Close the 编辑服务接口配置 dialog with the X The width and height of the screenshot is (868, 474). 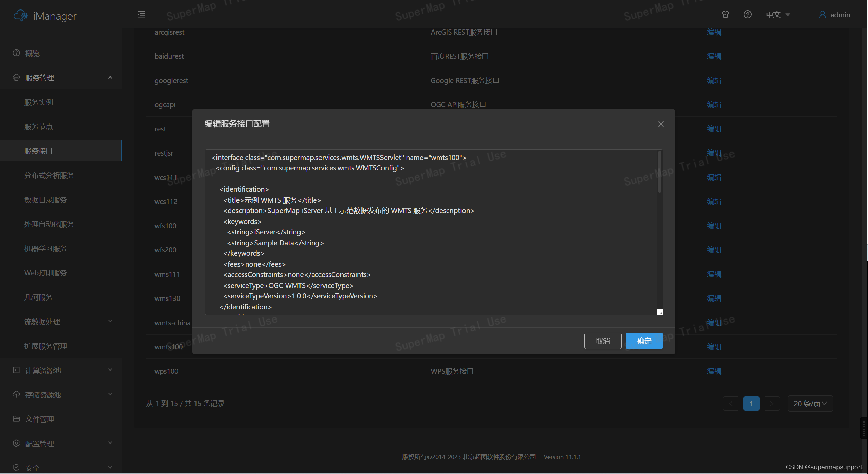(661, 124)
